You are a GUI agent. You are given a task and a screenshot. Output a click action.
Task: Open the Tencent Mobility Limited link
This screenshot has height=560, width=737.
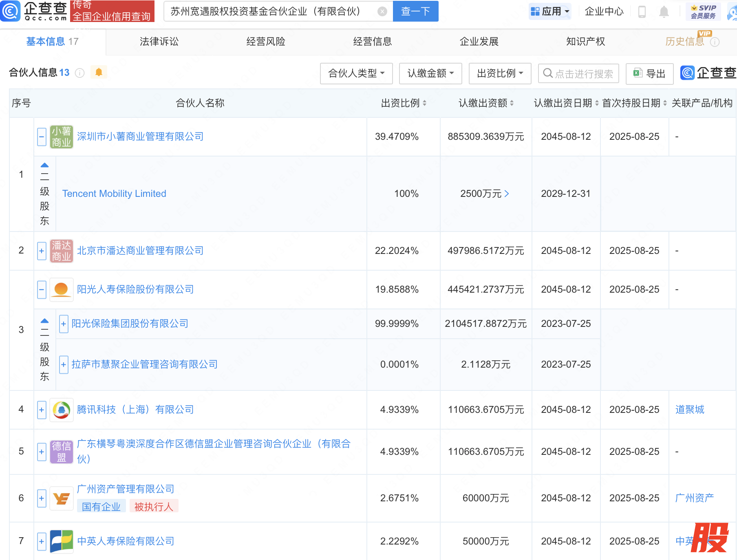click(x=114, y=194)
